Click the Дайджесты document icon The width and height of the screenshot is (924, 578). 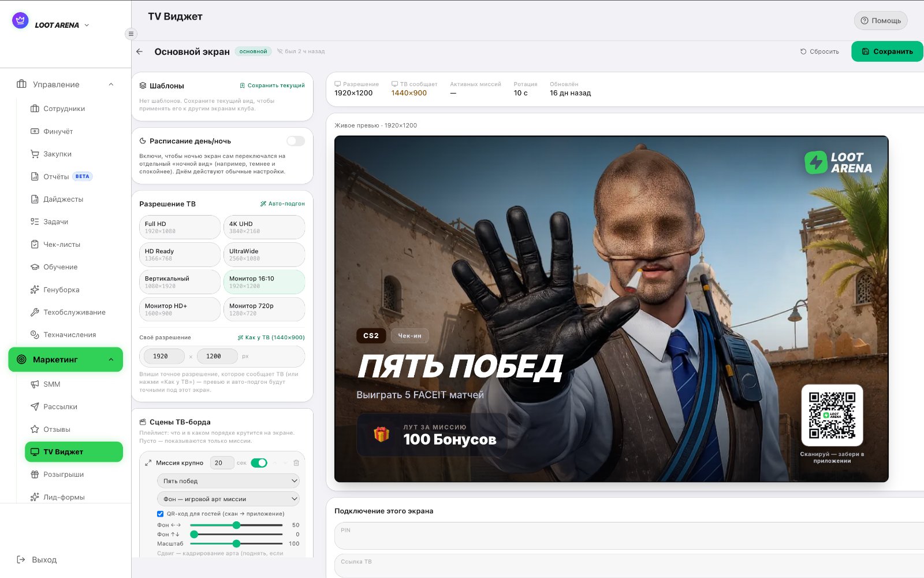point(35,199)
